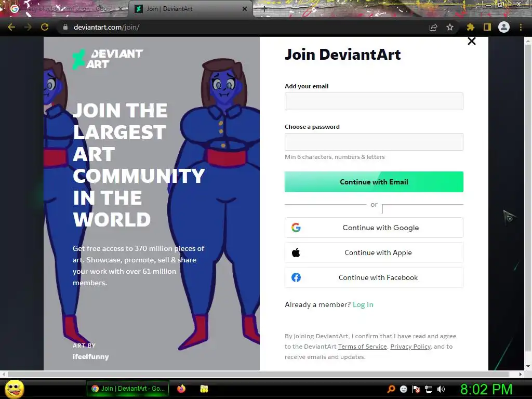Open the extensions puzzle icon

(471, 27)
